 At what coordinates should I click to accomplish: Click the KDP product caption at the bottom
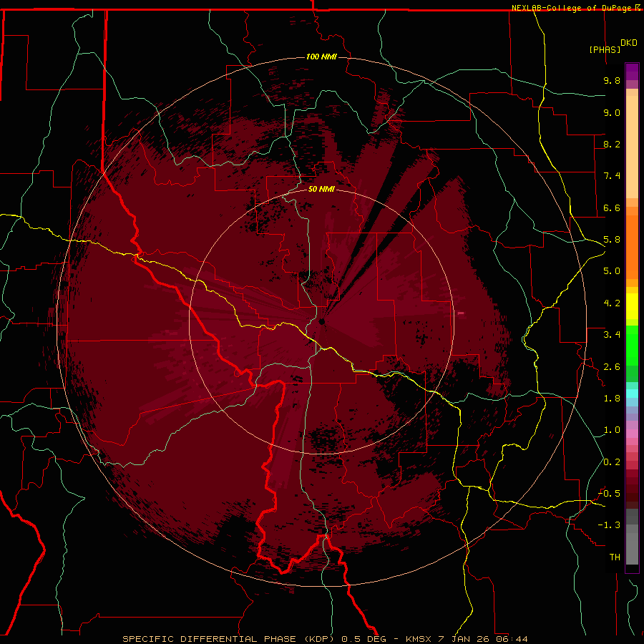click(x=326, y=639)
